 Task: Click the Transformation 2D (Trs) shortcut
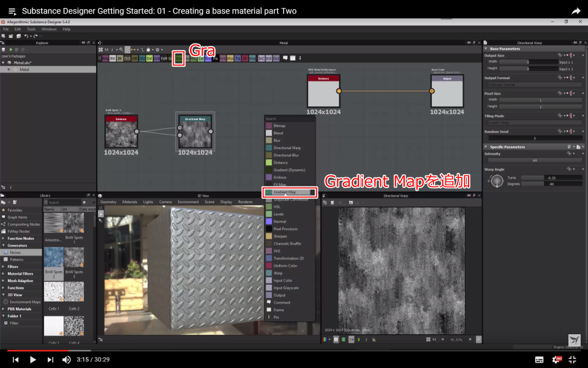pyautogui.click(x=238, y=58)
